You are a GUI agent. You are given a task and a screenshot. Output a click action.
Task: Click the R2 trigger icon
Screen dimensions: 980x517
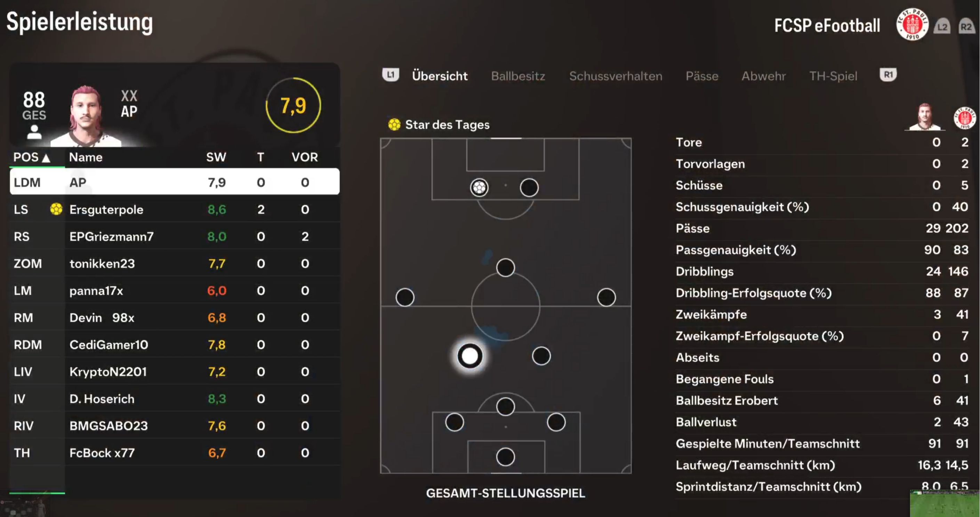(966, 26)
